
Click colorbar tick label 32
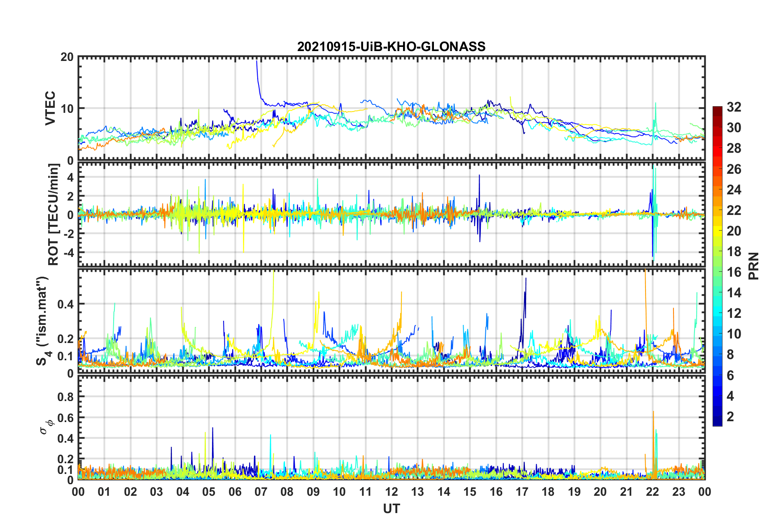click(x=734, y=107)
